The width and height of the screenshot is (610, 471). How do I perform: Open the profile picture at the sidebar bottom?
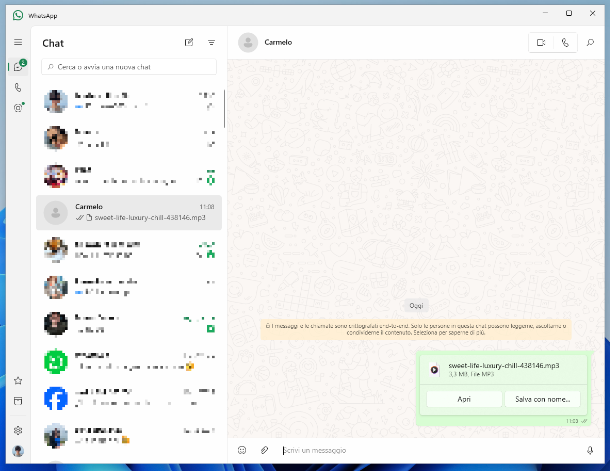tap(18, 451)
